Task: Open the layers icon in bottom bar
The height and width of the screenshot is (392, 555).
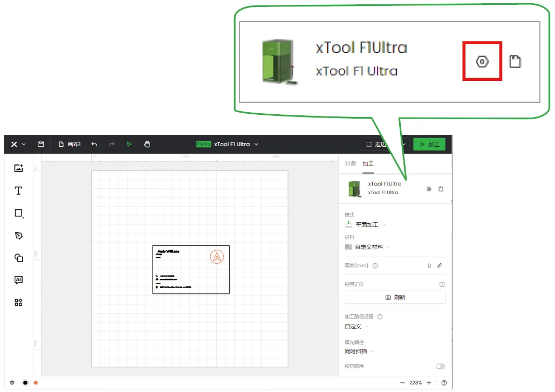Action: pos(12,382)
